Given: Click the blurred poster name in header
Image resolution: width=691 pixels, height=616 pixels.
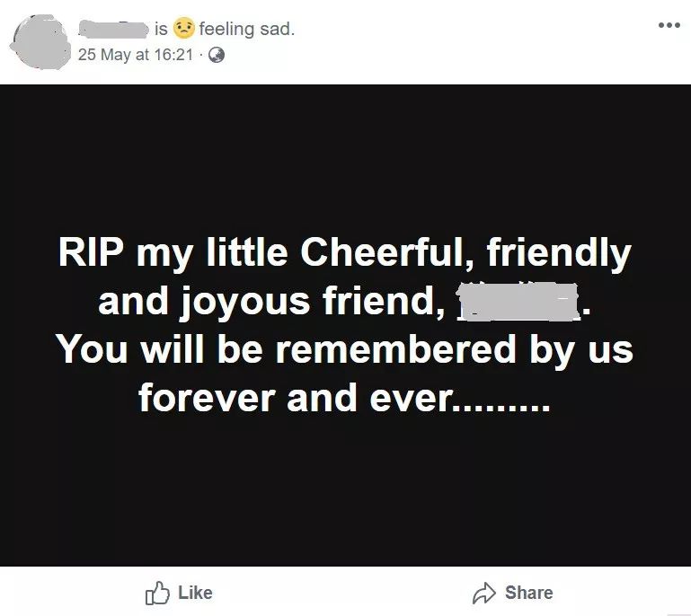Looking at the screenshot, I should coord(112,30).
